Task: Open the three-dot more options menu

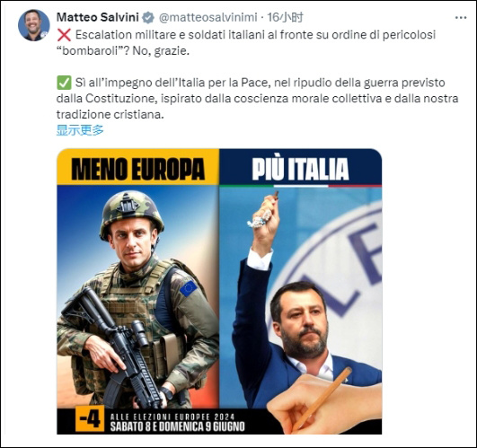Action: (x=461, y=18)
